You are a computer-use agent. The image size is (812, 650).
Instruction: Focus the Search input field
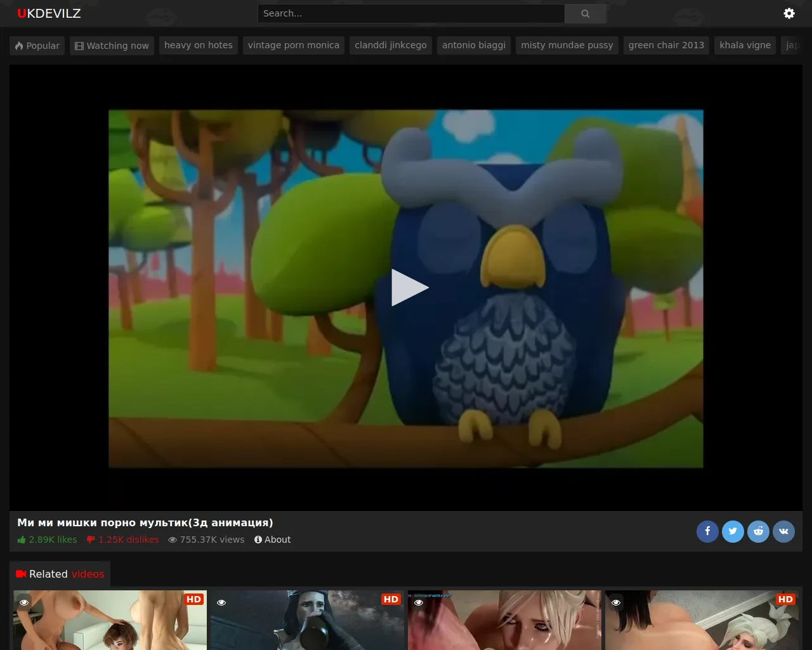point(410,13)
